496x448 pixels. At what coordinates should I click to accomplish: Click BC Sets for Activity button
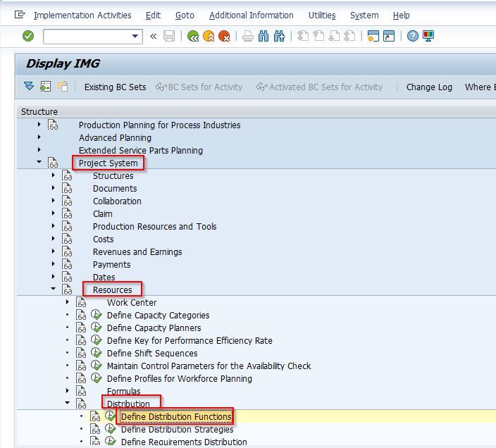[x=199, y=87]
